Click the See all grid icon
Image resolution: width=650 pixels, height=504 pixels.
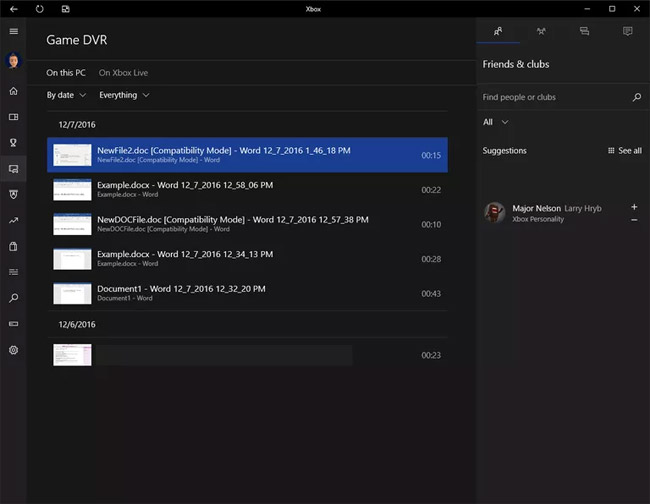(611, 150)
